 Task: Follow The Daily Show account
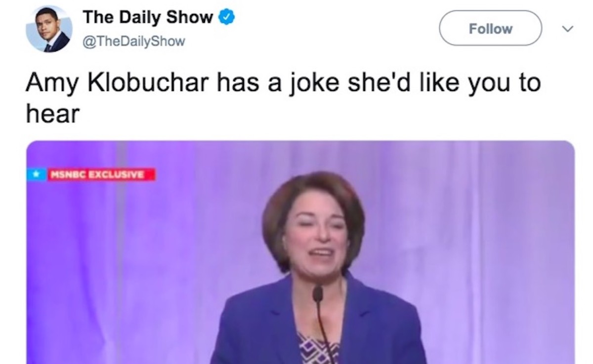tap(490, 29)
